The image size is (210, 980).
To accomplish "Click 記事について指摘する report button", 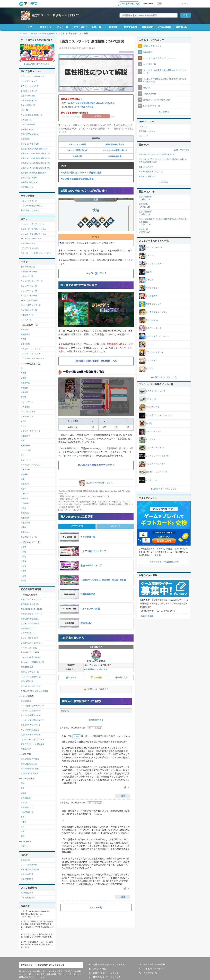I will point(96,689).
